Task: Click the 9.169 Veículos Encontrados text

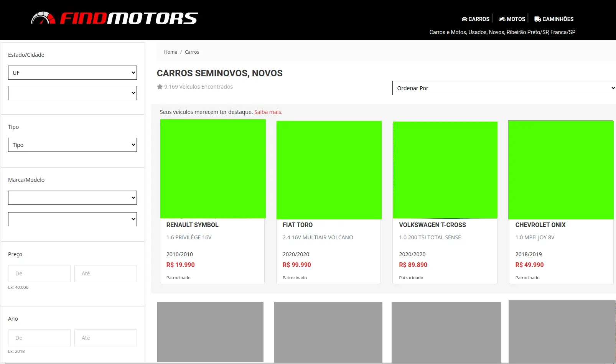Action: (198, 87)
